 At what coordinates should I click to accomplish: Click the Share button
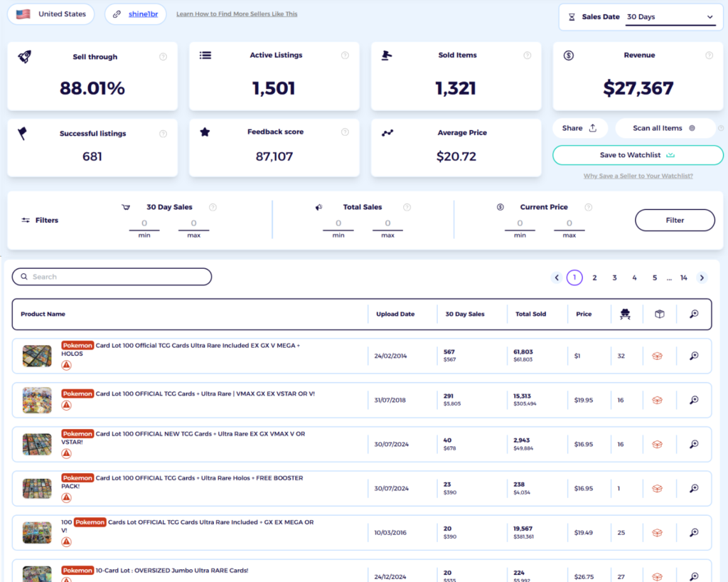click(x=580, y=128)
